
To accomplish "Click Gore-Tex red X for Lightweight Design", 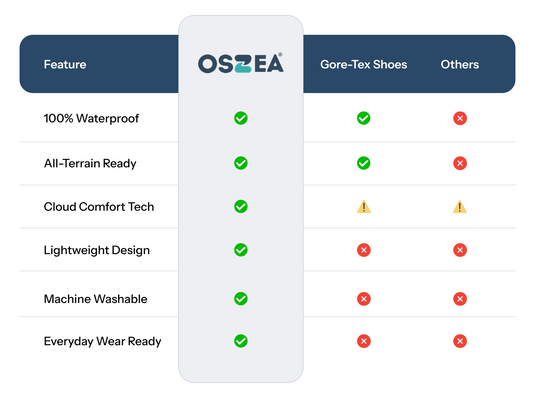I will click(364, 250).
